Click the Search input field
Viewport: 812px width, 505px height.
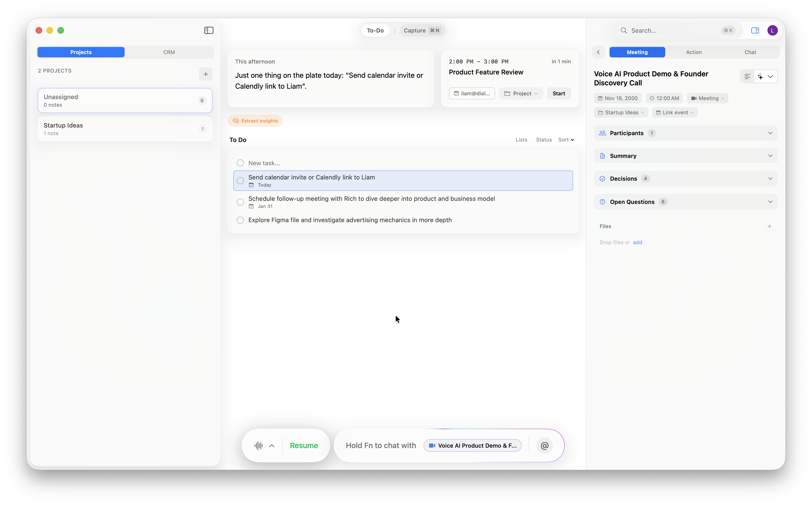[x=675, y=30]
